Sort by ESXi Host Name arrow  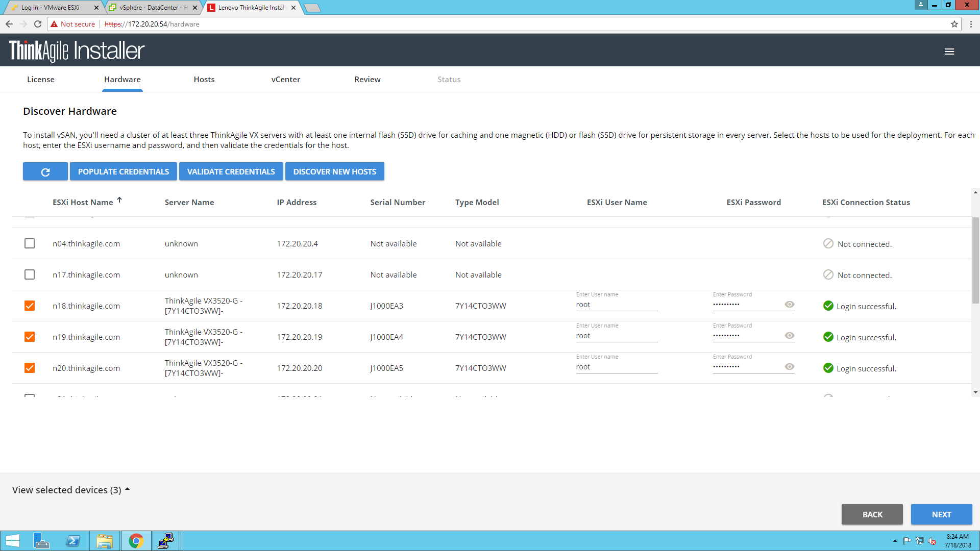pyautogui.click(x=119, y=200)
